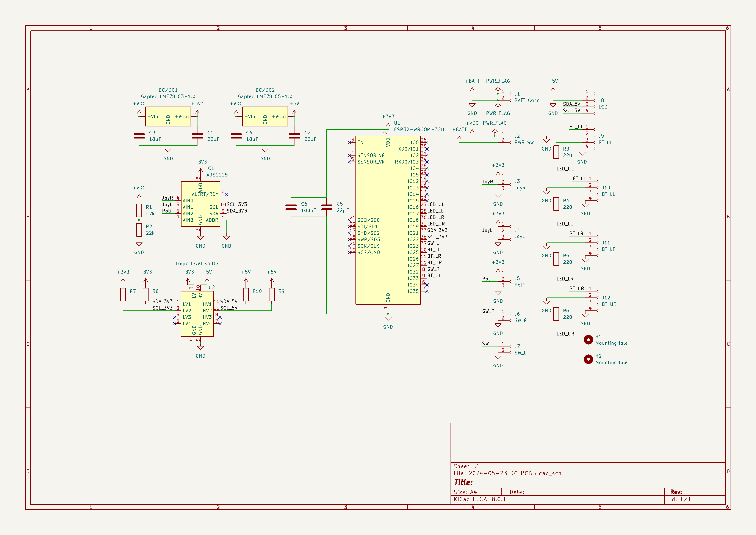Click the J7 reference designator
This screenshot has width=756, height=535.
(x=517, y=346)
